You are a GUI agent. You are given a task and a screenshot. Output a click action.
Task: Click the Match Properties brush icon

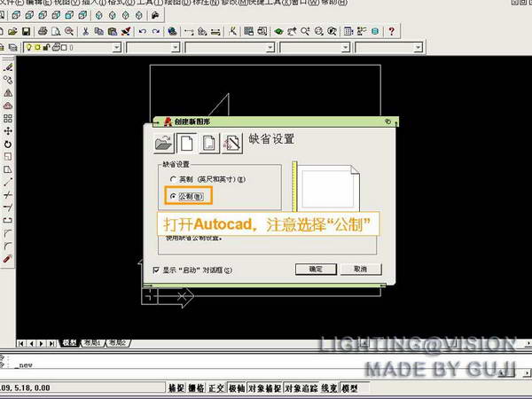[126, 32]
